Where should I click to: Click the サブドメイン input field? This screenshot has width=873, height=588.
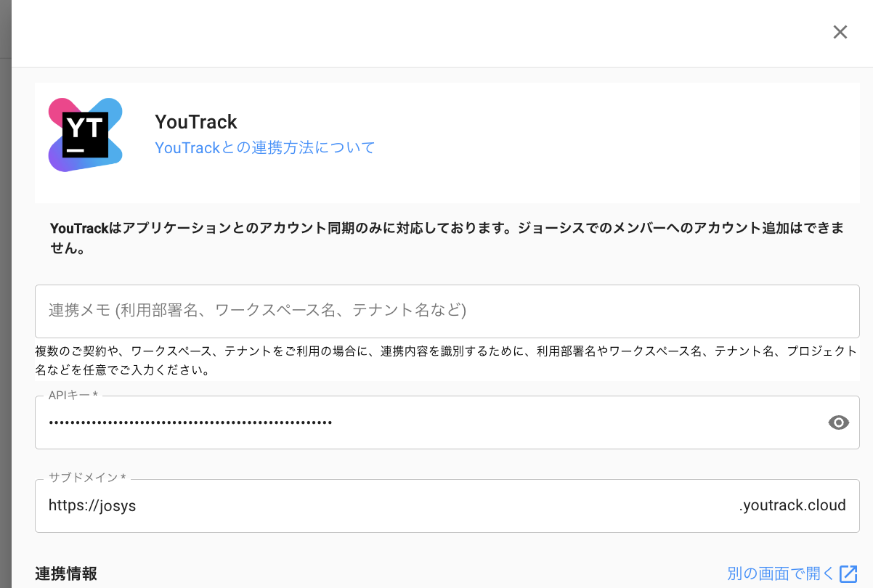point(436,506)
